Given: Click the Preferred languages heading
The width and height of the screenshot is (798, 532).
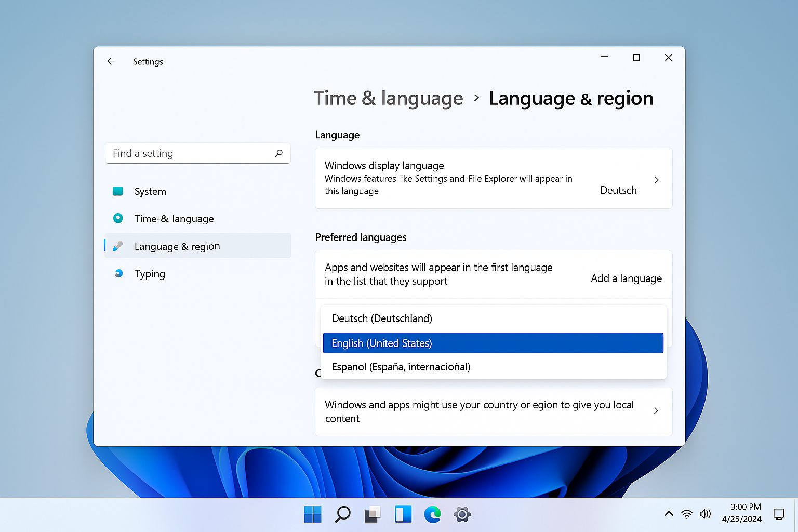Looking at the screenshot, I should click(361, 237).
